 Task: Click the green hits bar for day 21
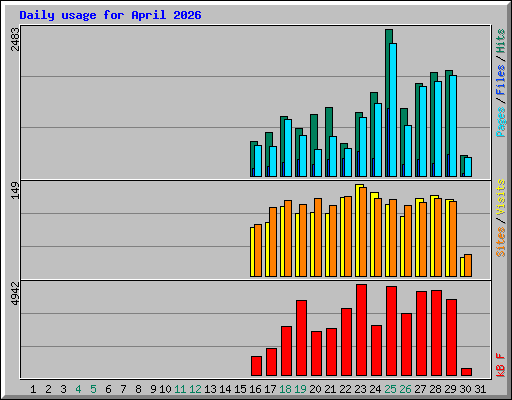(x=327, y=133)
